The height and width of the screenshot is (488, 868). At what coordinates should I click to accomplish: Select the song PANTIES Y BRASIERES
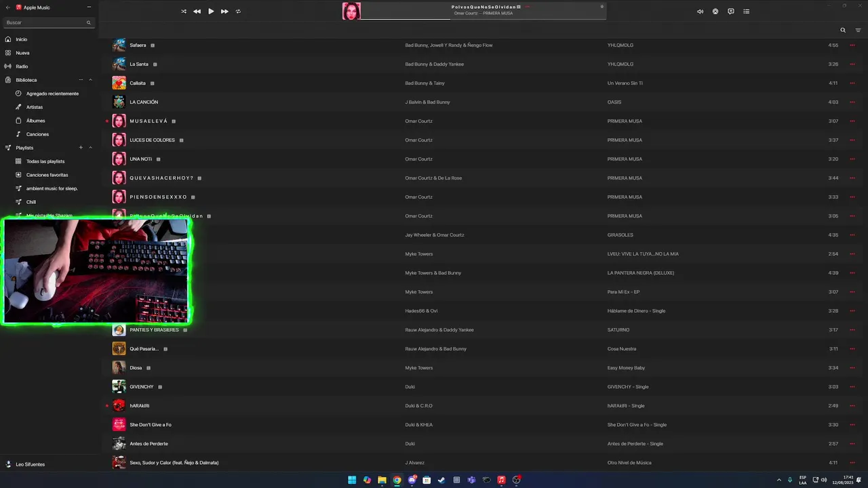point(154,330)
